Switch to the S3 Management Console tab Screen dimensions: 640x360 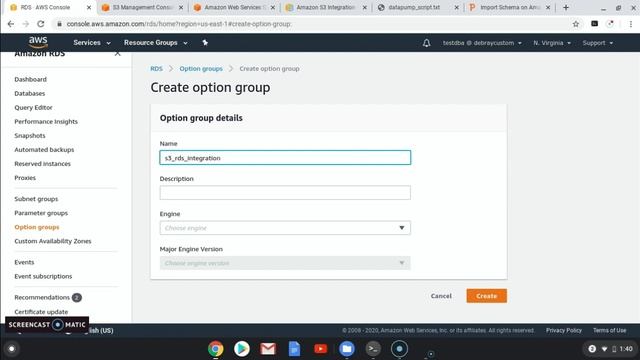point(143,7)
